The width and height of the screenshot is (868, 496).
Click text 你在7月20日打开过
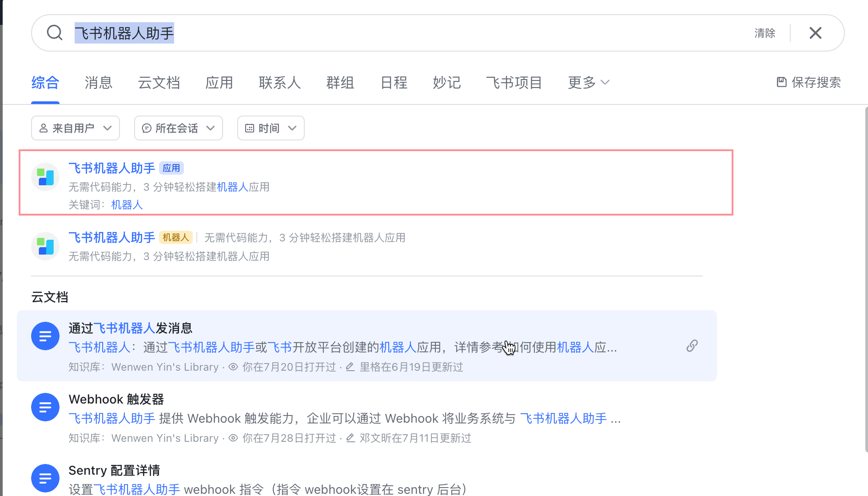[x=289, y=367]
